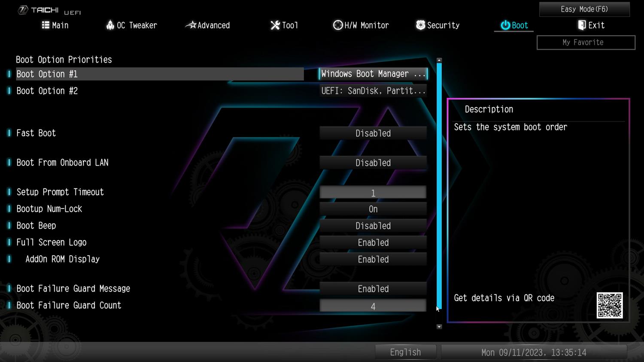Screen dimensions: 644x362
Task: Click the Security shield icon
Action: (420, 25)
